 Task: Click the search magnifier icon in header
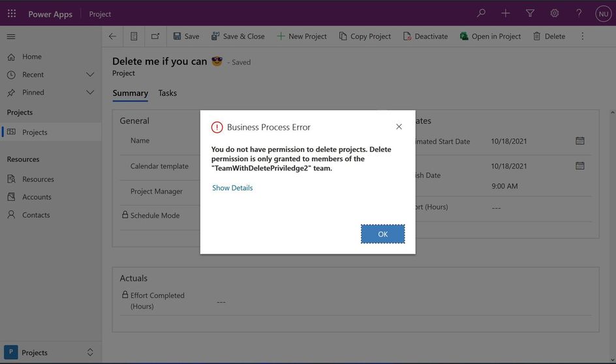pyautogui.click(x=481, y=13)
